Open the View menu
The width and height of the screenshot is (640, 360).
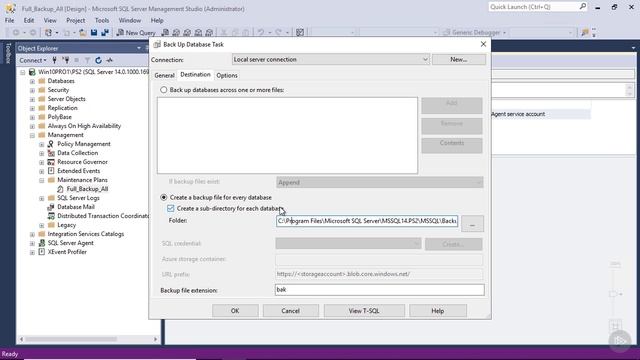(x=50, y=20)
